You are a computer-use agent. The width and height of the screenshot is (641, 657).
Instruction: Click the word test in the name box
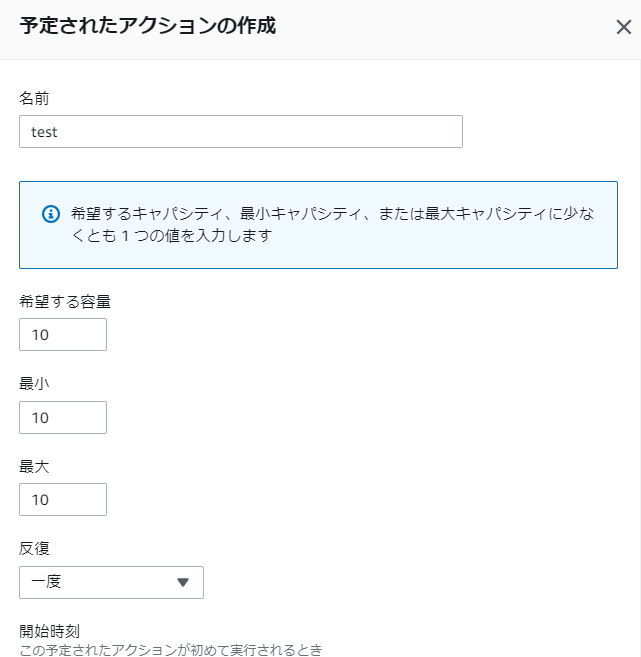[x=44, y=132]
